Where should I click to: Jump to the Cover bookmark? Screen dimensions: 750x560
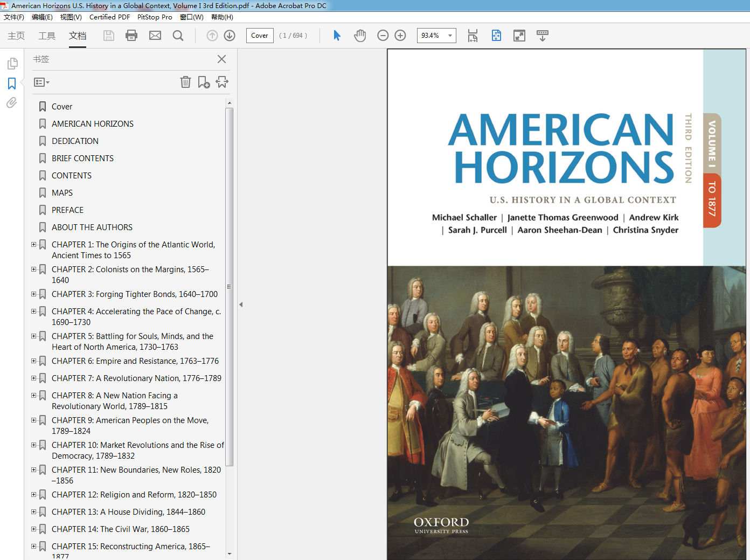coord(62,107)
